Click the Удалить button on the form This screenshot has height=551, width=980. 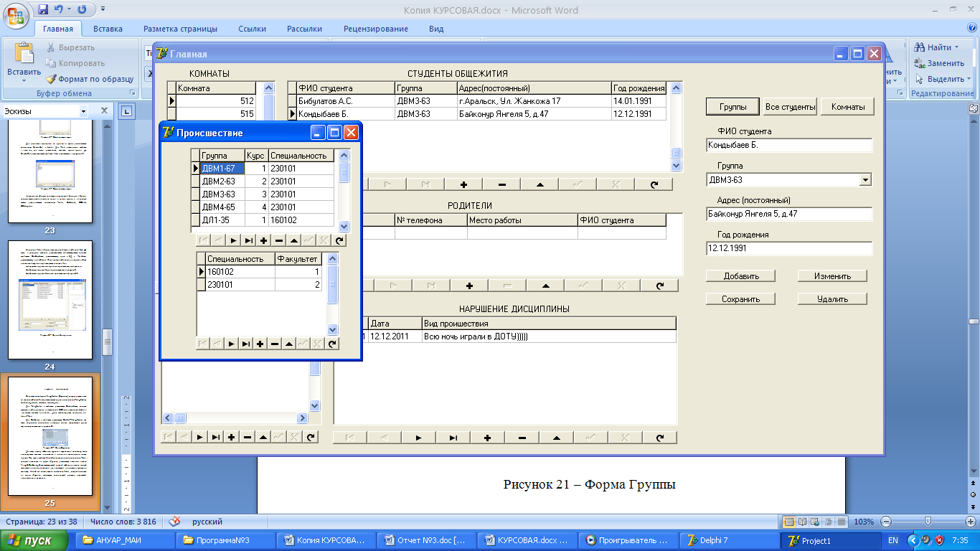point(831,298)
